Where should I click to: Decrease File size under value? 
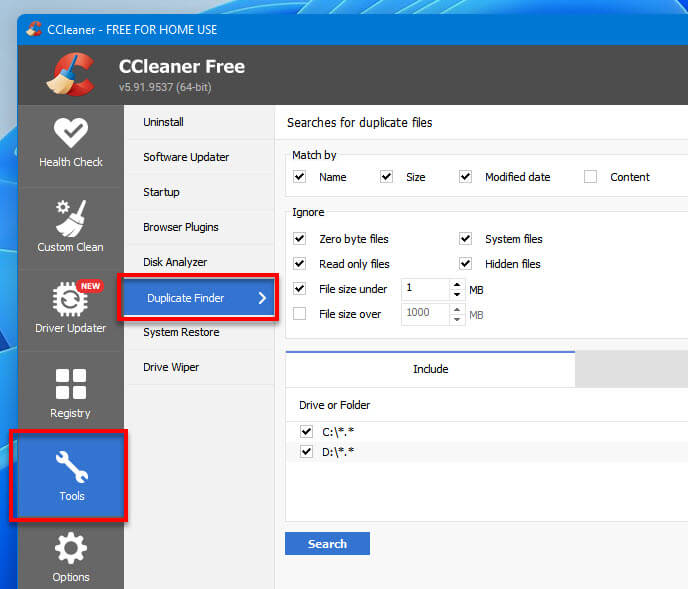[x=457, y=294]
